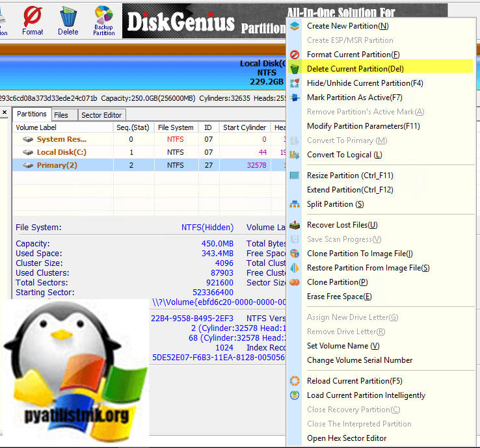Select the Local Disk(C:) partition row label
480x448 pixels.
click(x=62, y=152)
